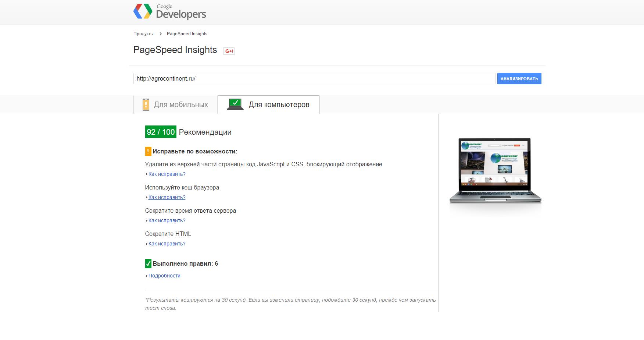The width and height of the screenshot is (644, 340).
Task: Click the Google Developers logo
Action: tap(169, 11)
